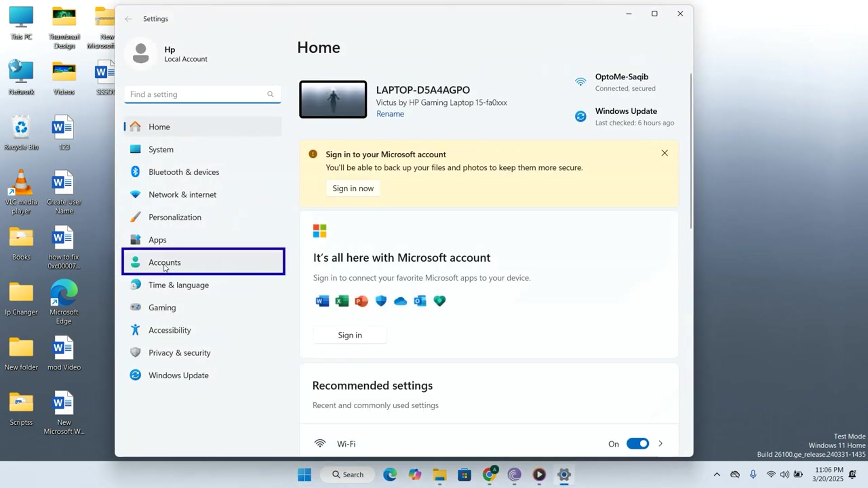The width and height of the screenshot is (868, 488).
Task: Select the VLC media player shortcut
Action: (21, 192)
